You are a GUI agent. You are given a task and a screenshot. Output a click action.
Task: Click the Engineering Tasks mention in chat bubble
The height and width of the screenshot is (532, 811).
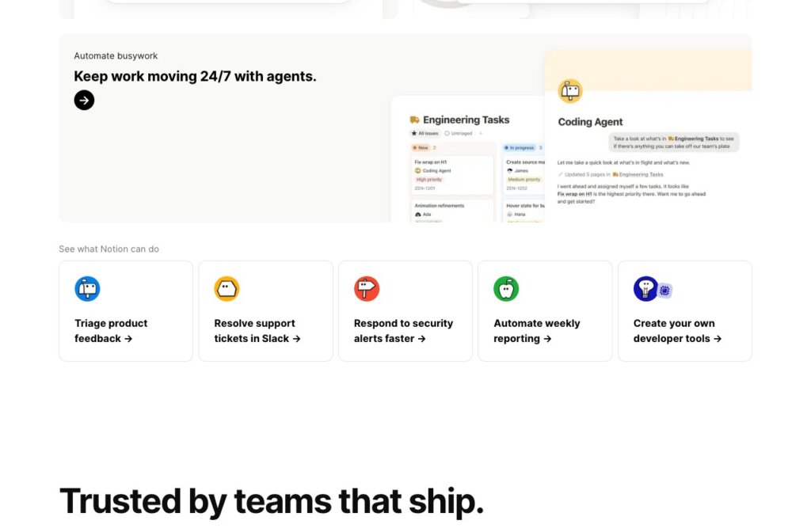[x=693, y=139]
